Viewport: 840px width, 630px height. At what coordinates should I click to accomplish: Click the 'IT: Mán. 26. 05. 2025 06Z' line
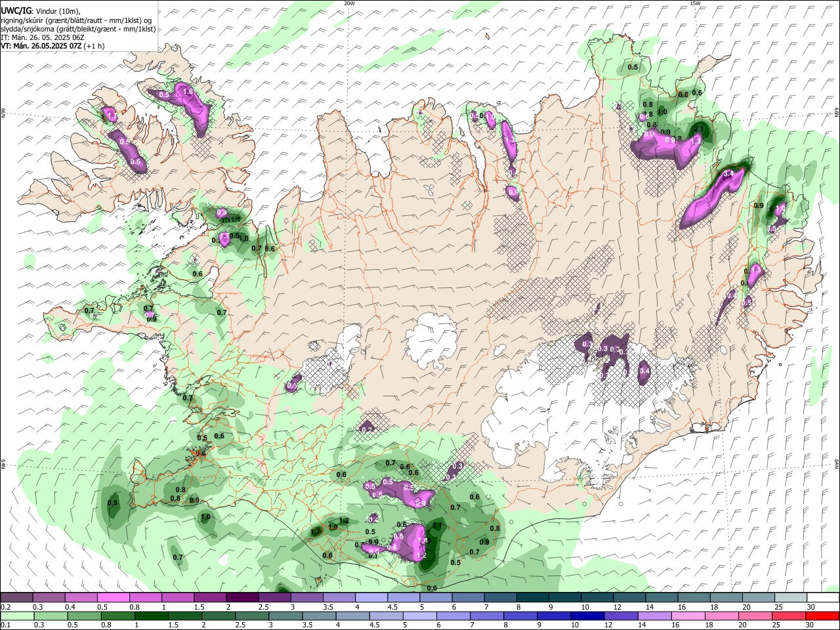click(43, 37)
